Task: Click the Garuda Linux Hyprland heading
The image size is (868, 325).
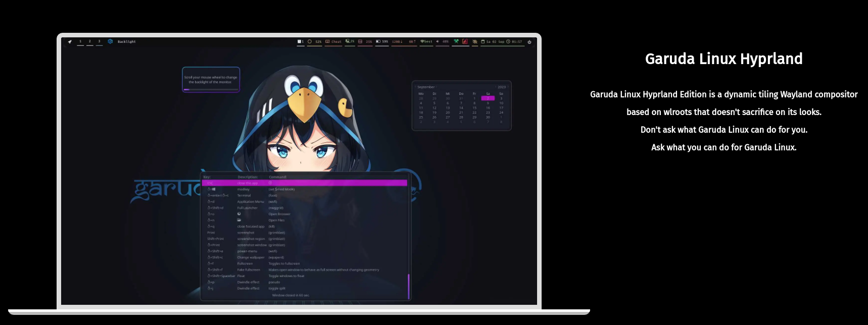Action: (x=724, y=59)
